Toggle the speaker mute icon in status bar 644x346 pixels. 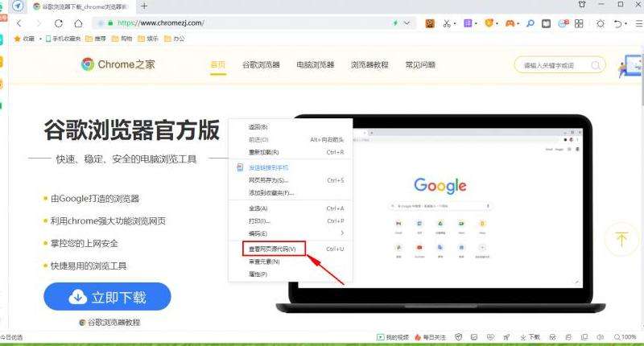(x=600, y=337)
